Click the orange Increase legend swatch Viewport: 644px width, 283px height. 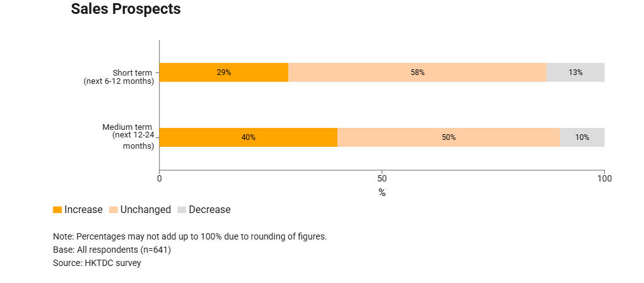pos(57,210)
